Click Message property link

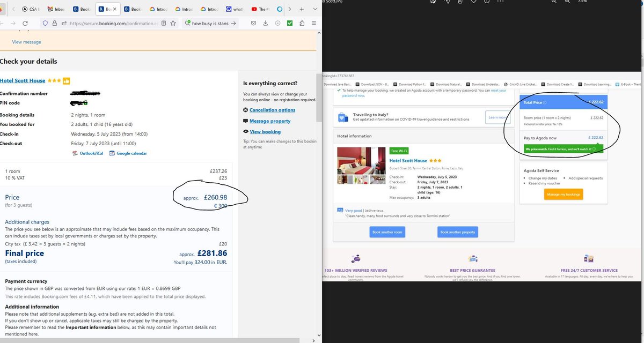click(270, 121)
